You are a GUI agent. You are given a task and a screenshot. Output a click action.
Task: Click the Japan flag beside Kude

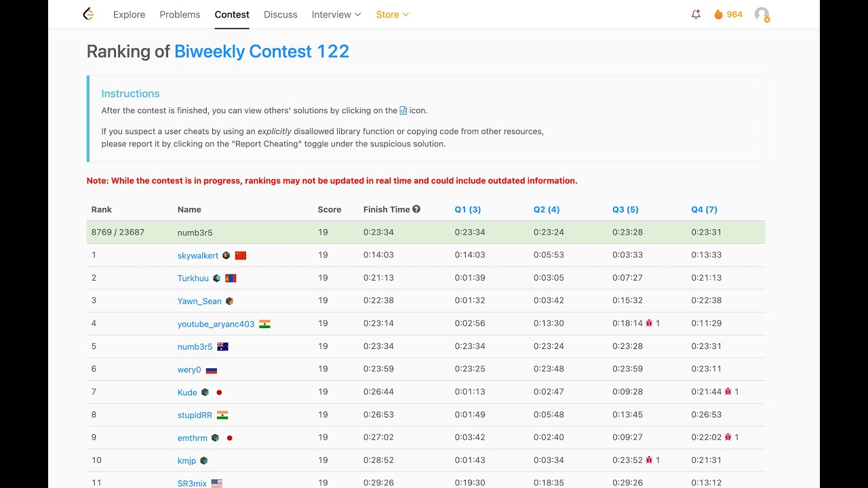pos(219,392)
